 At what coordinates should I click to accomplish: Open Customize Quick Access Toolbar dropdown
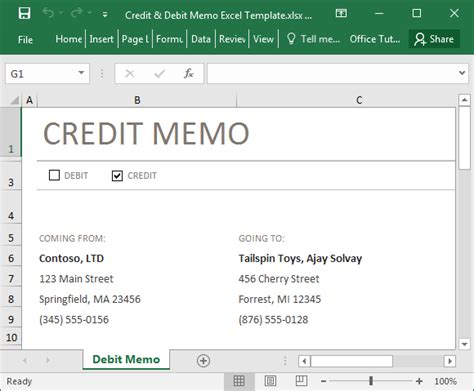coord(105,14)
